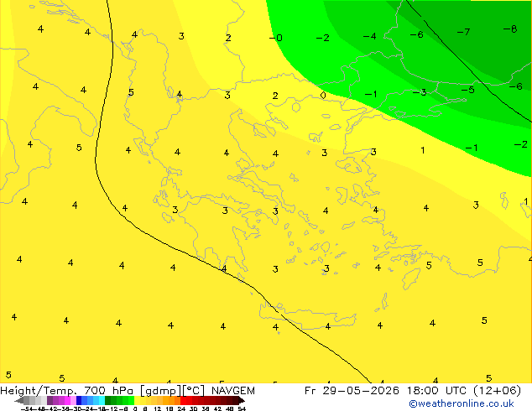Click the -3 temperature value on map
Screen dimensions: 532x411
pos(420,92)
